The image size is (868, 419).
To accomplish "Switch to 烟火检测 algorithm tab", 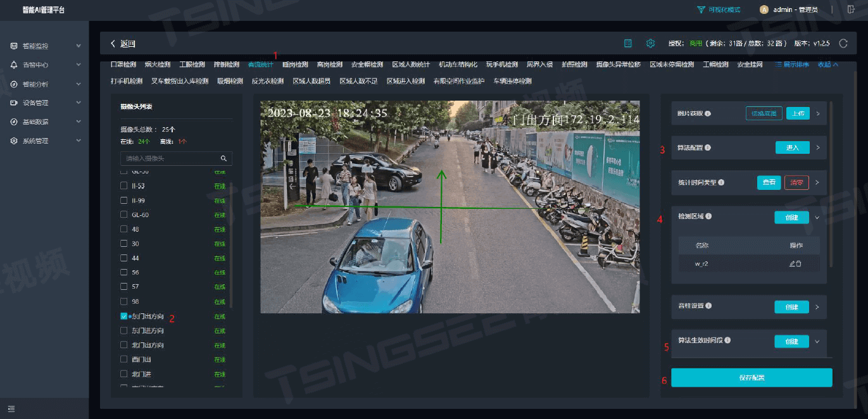I will coord(158,65).
